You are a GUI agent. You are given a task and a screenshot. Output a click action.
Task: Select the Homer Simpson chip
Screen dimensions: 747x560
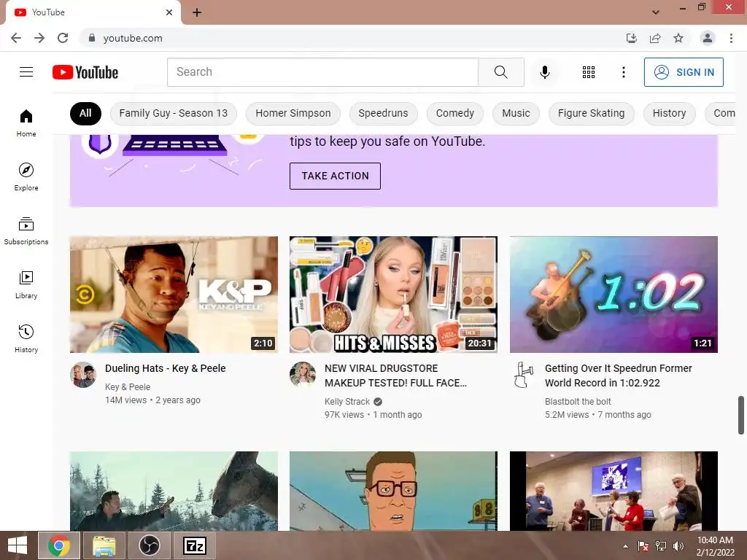point(293,113)
